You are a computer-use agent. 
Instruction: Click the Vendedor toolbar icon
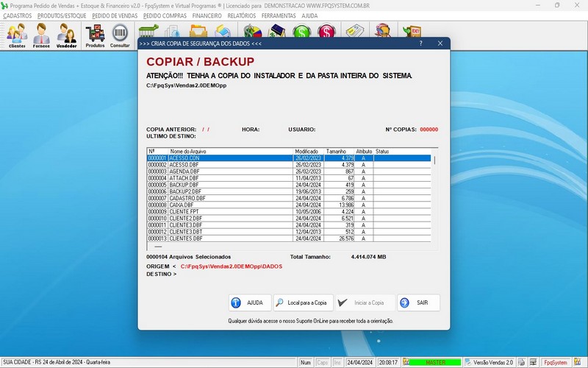click(66, 35)
